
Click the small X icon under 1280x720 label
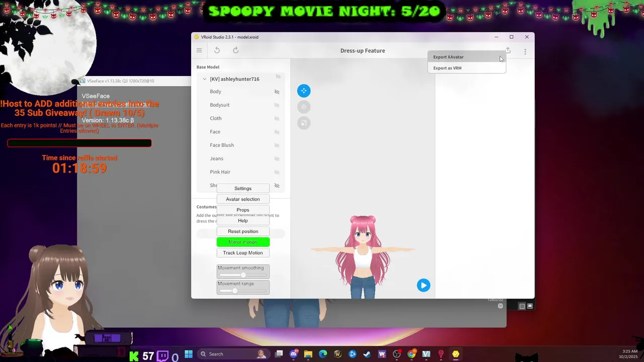pos(500,306)
